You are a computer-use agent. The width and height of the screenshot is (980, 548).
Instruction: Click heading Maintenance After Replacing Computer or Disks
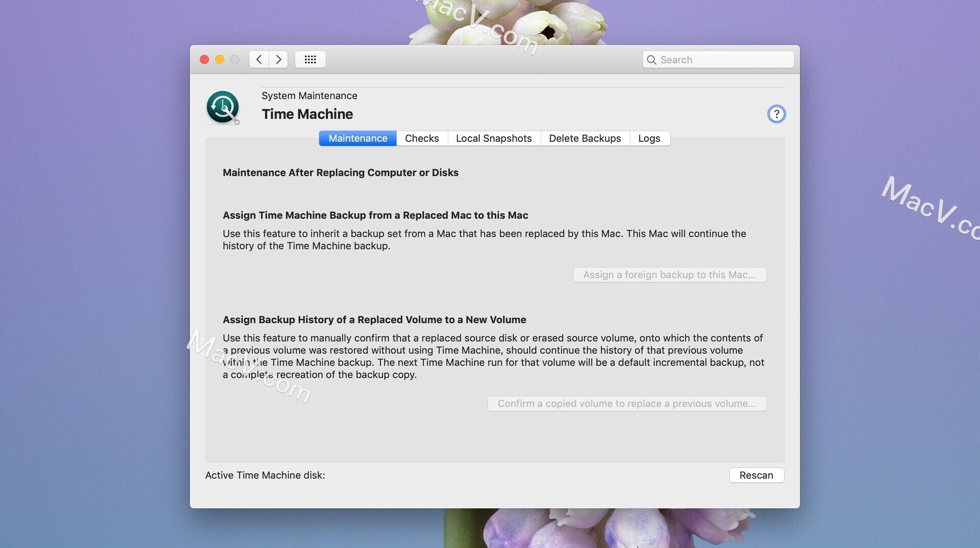coord(340,172)
